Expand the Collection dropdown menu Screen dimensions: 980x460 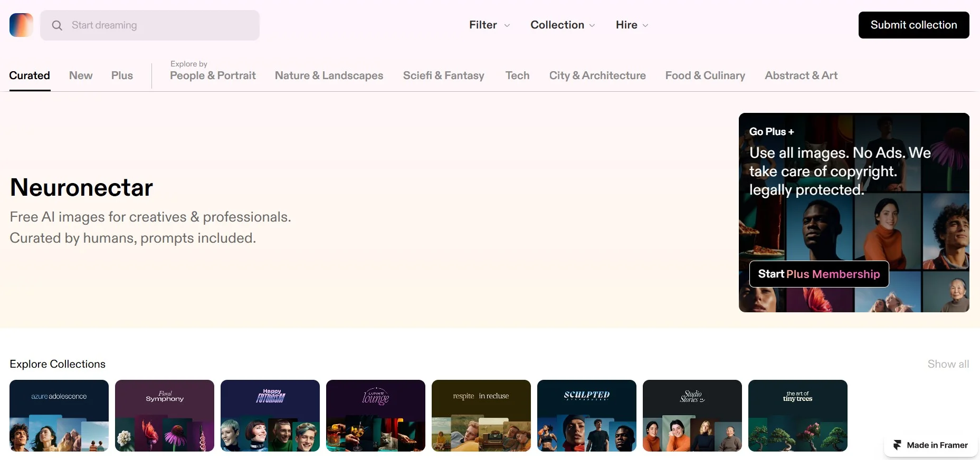563,25
